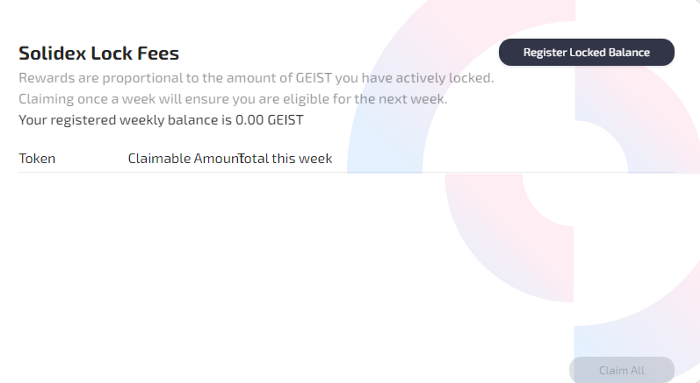Click the empty fees table body area
The width and height of the screenshot is (700, 383).
point(346,263)
